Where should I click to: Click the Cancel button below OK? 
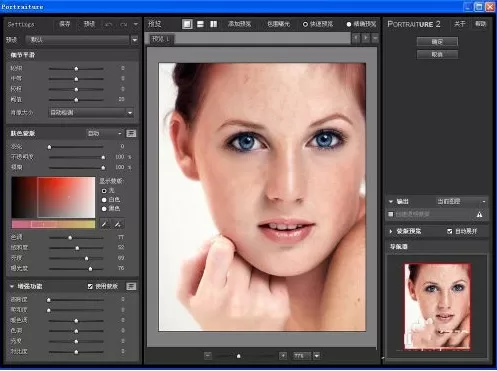pyautogui.click(x=437, y=54)
